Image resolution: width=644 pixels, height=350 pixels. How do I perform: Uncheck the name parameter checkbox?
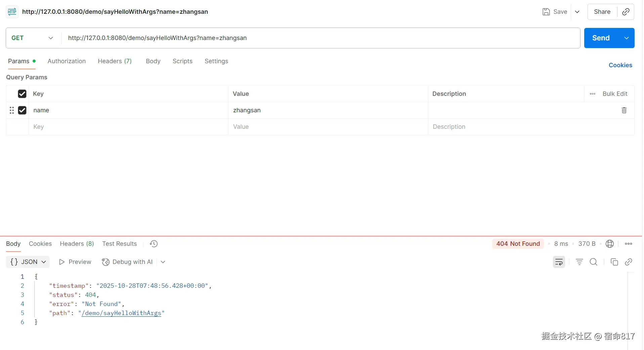point(22,110)
